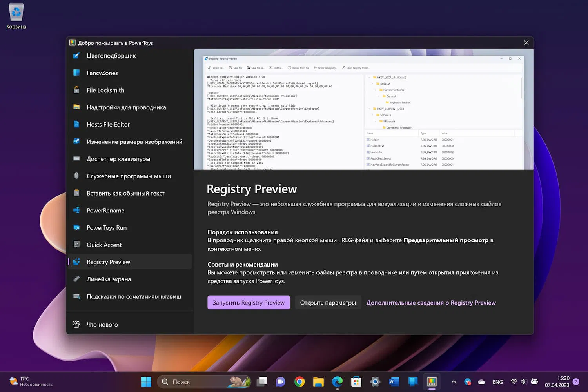Open the Teams Chat taskbar icon
Image resolution: width=588 pixels, height=392 pixels.
click(280, 382)
